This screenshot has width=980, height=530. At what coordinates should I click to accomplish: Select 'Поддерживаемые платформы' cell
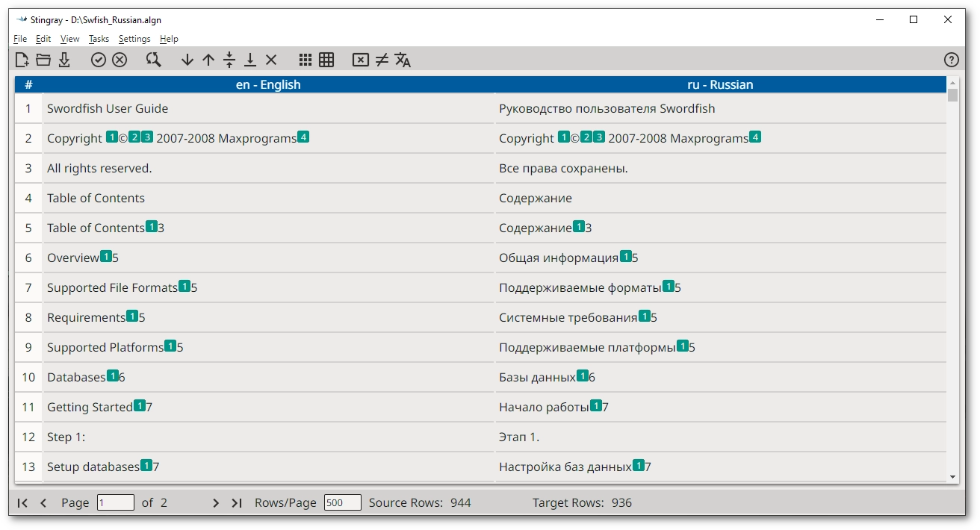click(721, 347)
